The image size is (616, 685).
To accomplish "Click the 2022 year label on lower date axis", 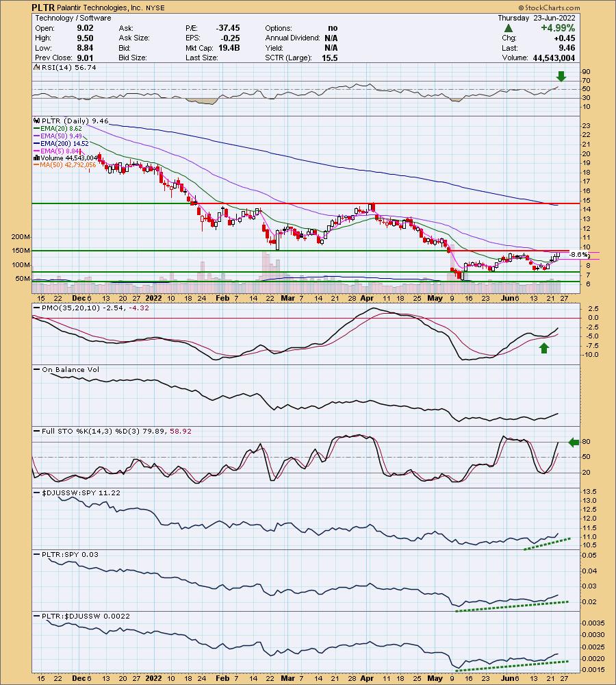I will tap(153, 678).
